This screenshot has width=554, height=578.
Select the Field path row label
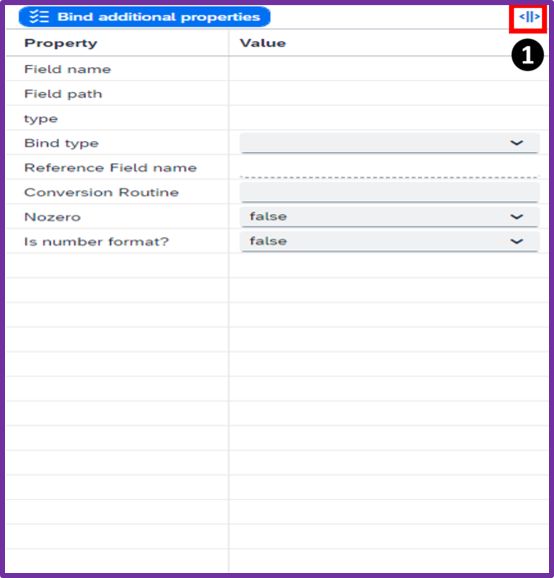[63, 94]
